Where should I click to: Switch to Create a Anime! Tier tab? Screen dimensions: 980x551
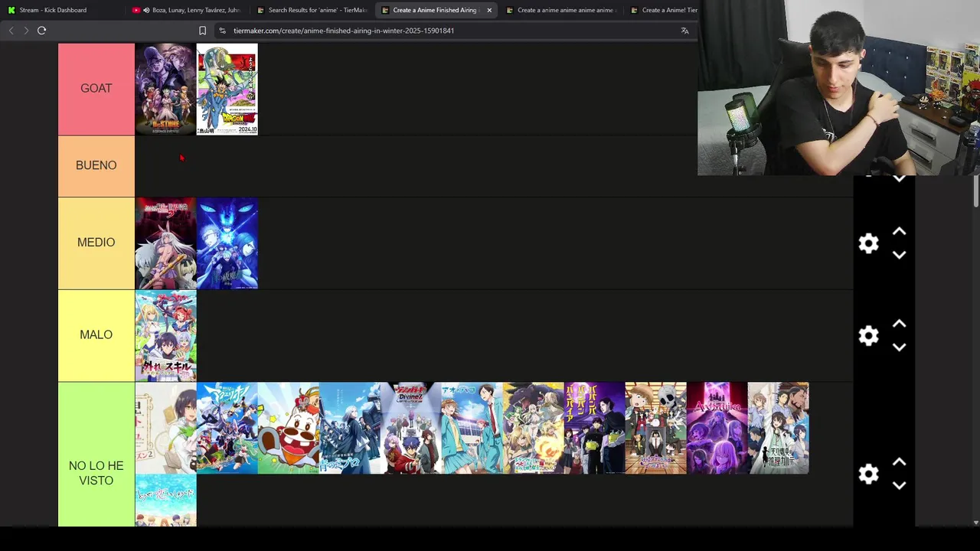point(663,10)
